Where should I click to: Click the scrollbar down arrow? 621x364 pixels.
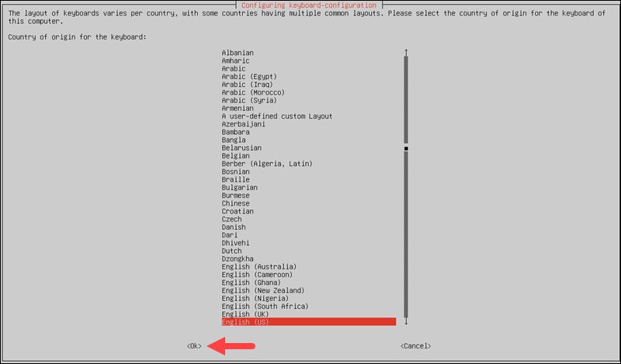pos(406,321)
